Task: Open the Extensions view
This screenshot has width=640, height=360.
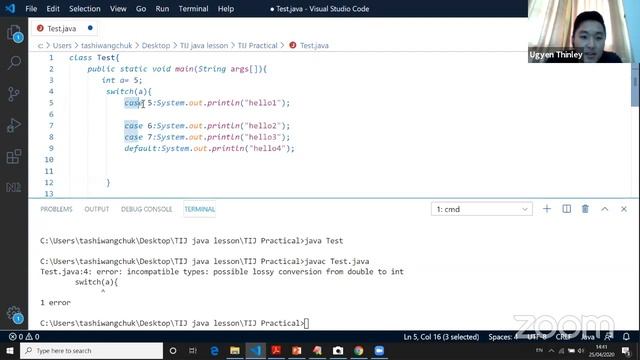Action: click(x=14, y=156)
